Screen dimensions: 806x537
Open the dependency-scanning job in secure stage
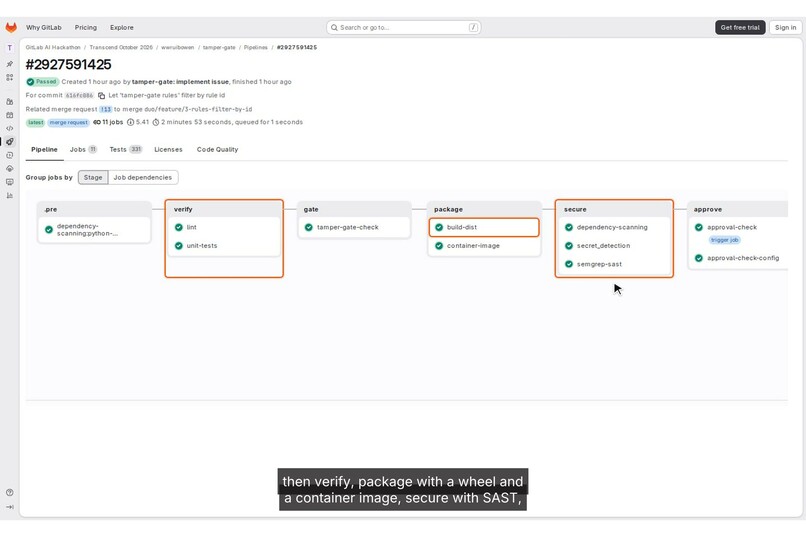tap(614, 227)
